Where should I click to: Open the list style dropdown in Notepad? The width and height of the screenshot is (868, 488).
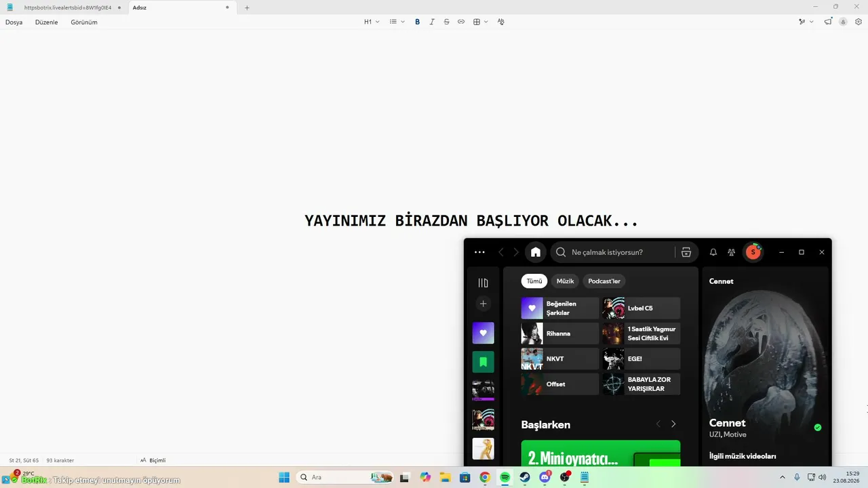coord(397,22)
